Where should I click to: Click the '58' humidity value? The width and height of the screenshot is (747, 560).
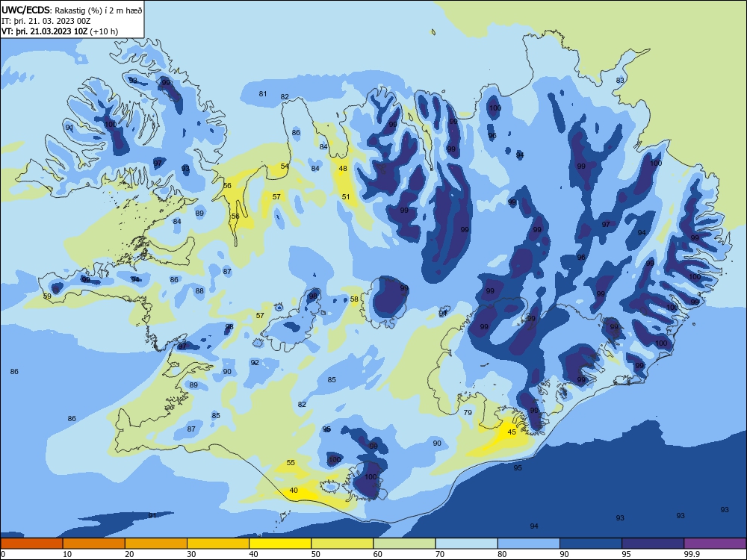[354, 299]
